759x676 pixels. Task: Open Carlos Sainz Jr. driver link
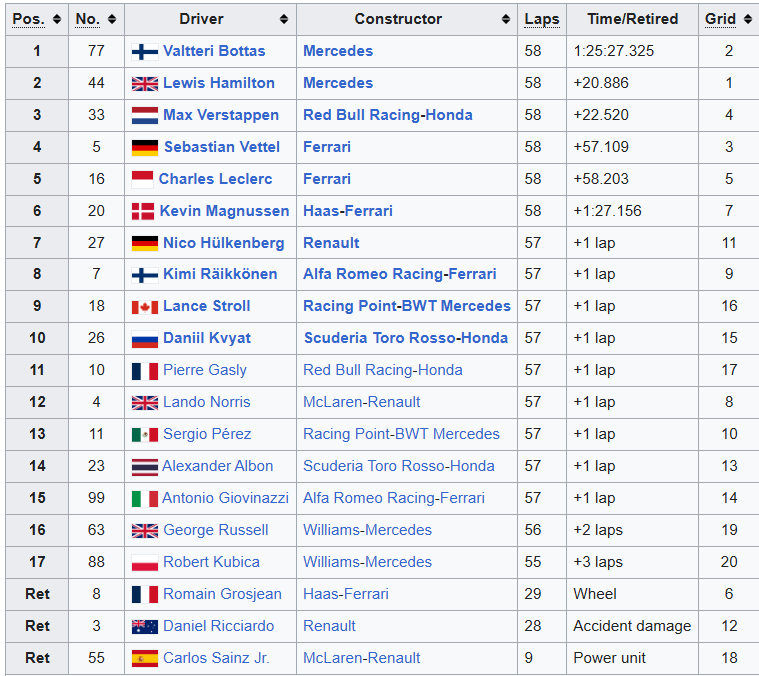point(216,658)
